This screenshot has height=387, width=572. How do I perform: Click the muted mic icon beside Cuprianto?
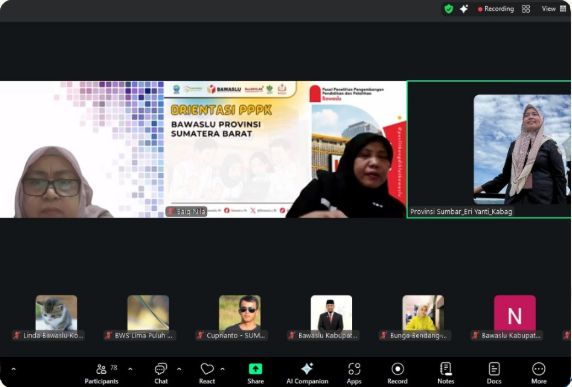200,336
